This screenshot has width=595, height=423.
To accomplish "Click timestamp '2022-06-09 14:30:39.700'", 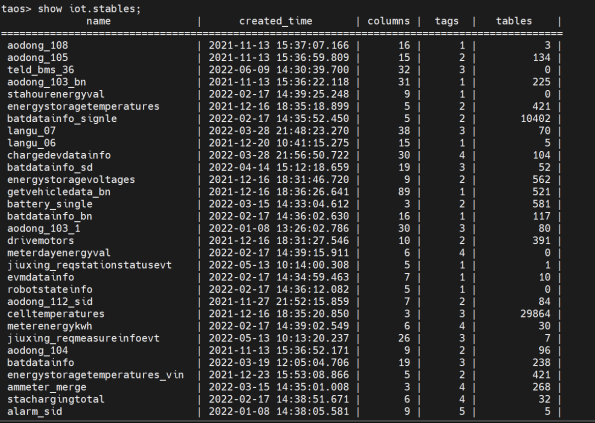I will pos(279,70).
